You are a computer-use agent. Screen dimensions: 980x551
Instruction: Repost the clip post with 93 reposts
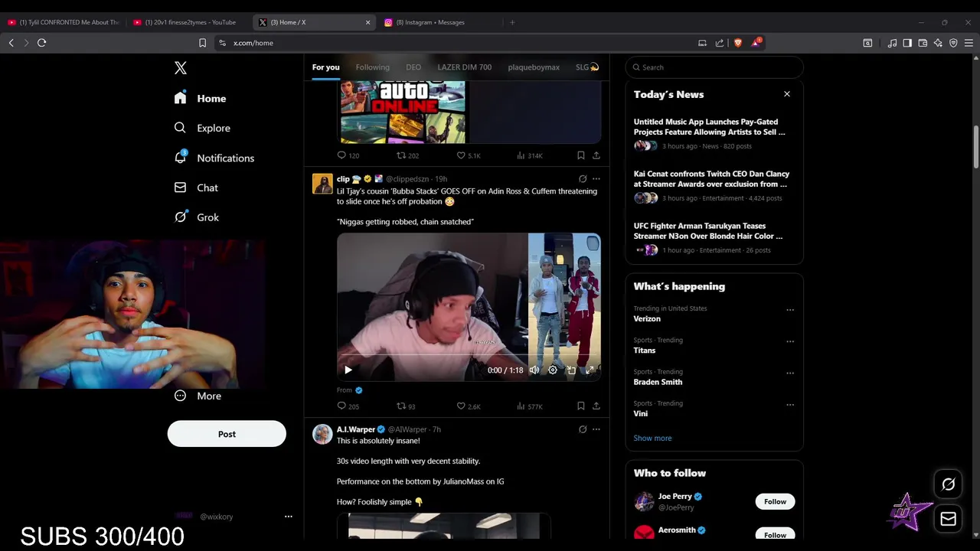point(406,406)
